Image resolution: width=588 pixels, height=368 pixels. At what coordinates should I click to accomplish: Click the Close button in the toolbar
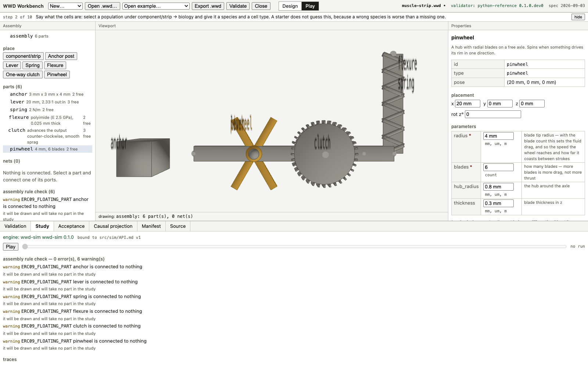(x=261, y=6)
